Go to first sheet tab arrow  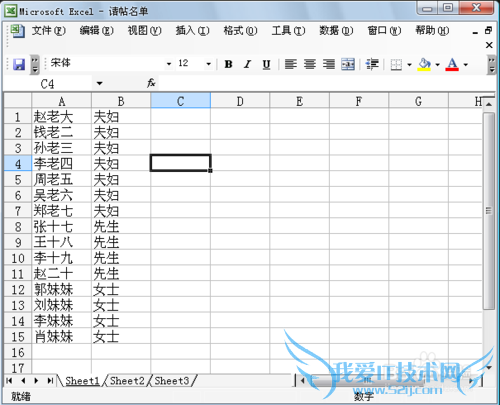point(9,381)
